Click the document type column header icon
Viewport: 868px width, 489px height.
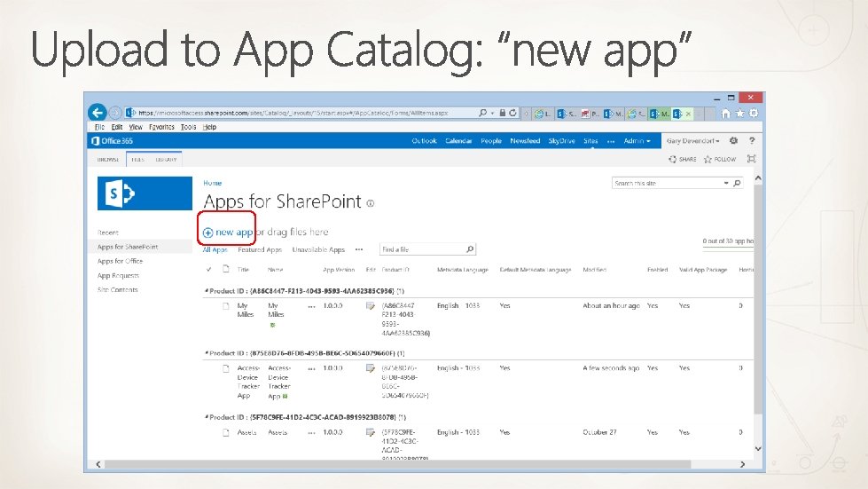[226, 269]
